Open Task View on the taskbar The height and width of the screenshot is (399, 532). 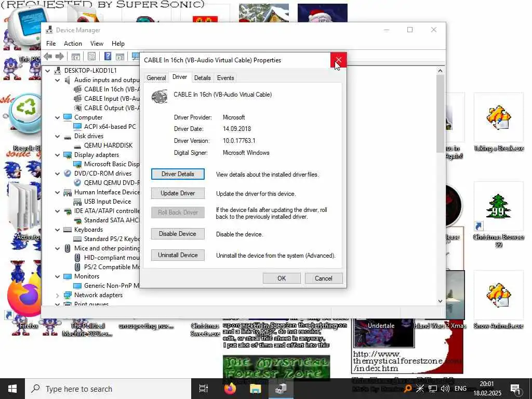tap(204, 389)
